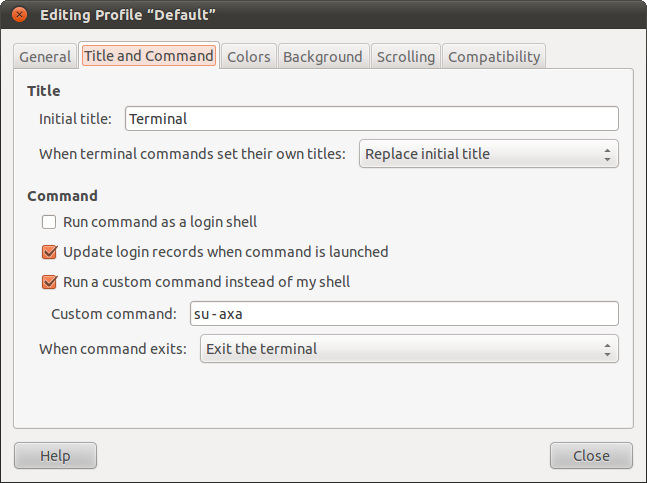Uncheck Run a custom command instead of my shell
This screenshot has height=483, width=647.
point(49,282)
